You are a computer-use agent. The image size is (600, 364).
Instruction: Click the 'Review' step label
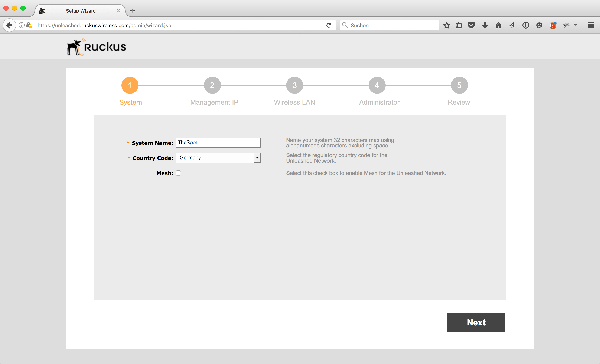click(x=459, y=102)
